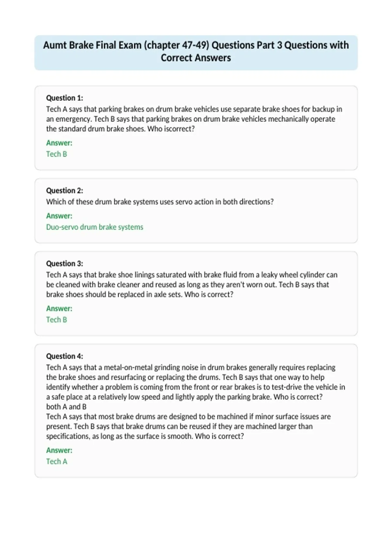Select the Tech B answer for Question 3
The height and width of the screenshot is (556, 392).
(57, 320)
